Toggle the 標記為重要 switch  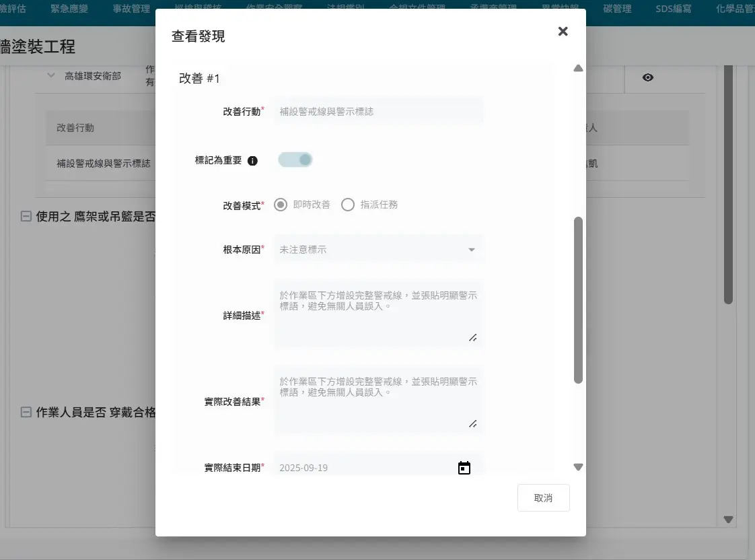click(x=295, y=160)
